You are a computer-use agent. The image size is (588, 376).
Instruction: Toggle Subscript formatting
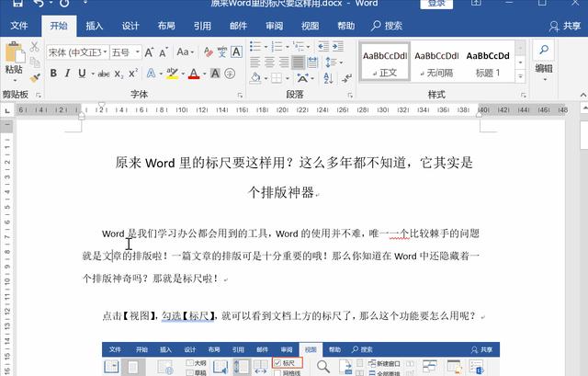coord(119,74)
